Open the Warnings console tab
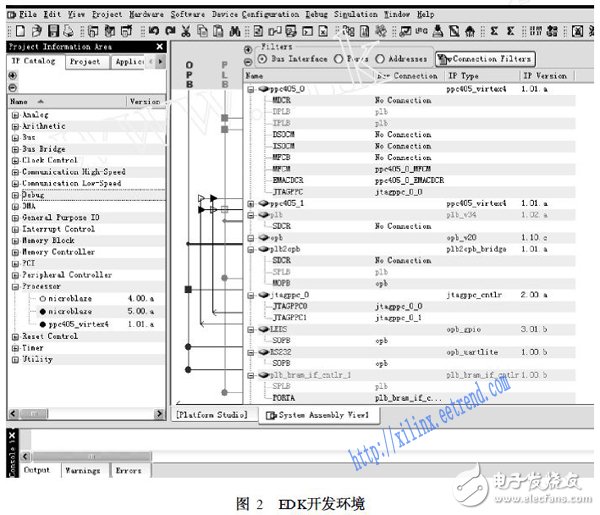This screenshot has width=600, height=515. coord(82,470)
